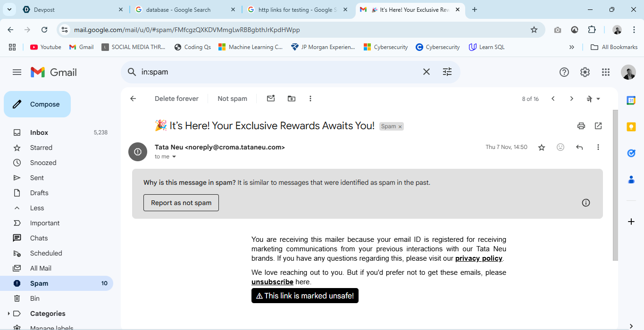Open Google Calendar side panel icon
Viewport: 644px width, 330px height.
(x=631, y=100)
